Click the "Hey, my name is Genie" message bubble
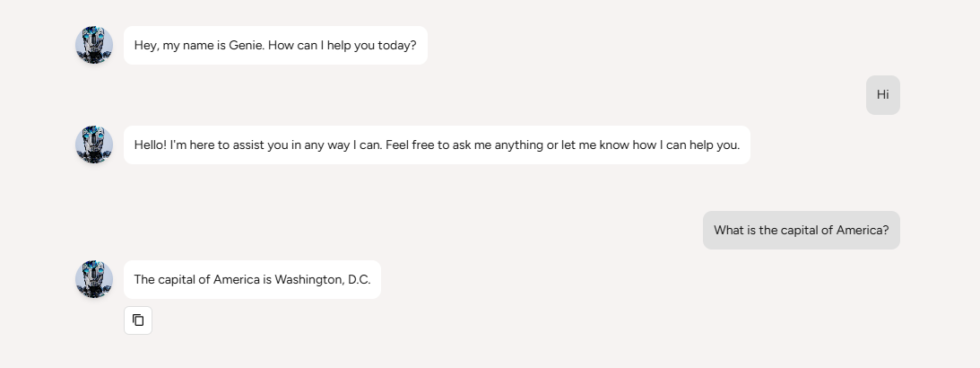Screen dimensions: 980x368 (x=275, y=45)
